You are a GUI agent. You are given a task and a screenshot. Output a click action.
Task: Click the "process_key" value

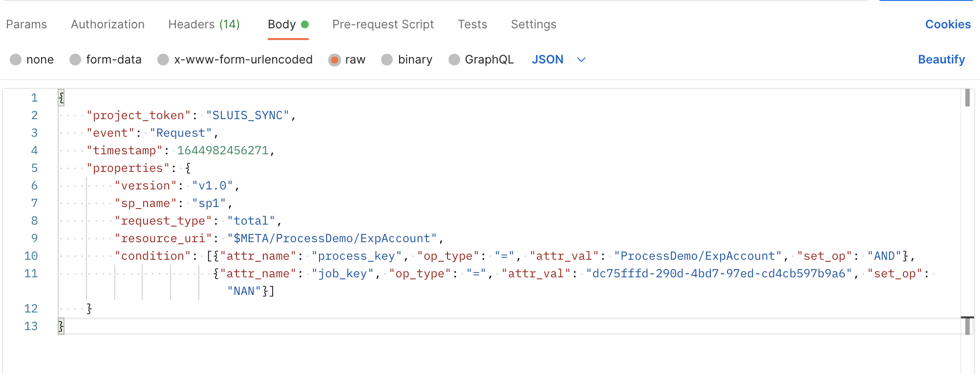[x=357, y=256]
